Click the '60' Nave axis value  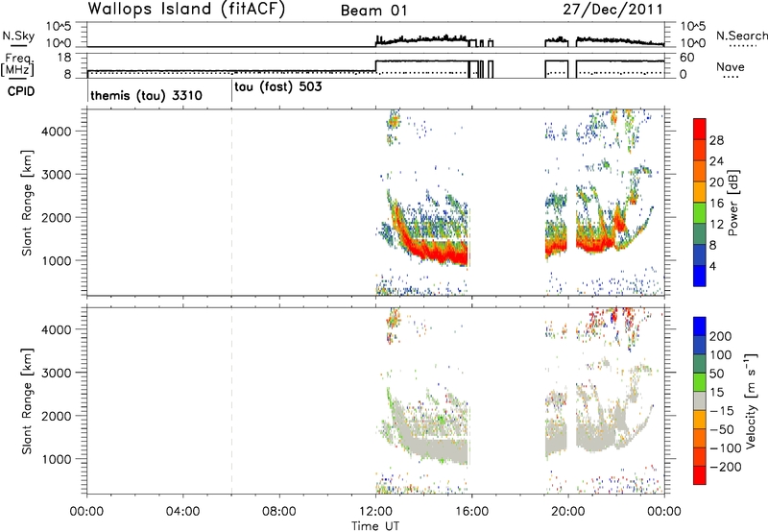[687, 58]
